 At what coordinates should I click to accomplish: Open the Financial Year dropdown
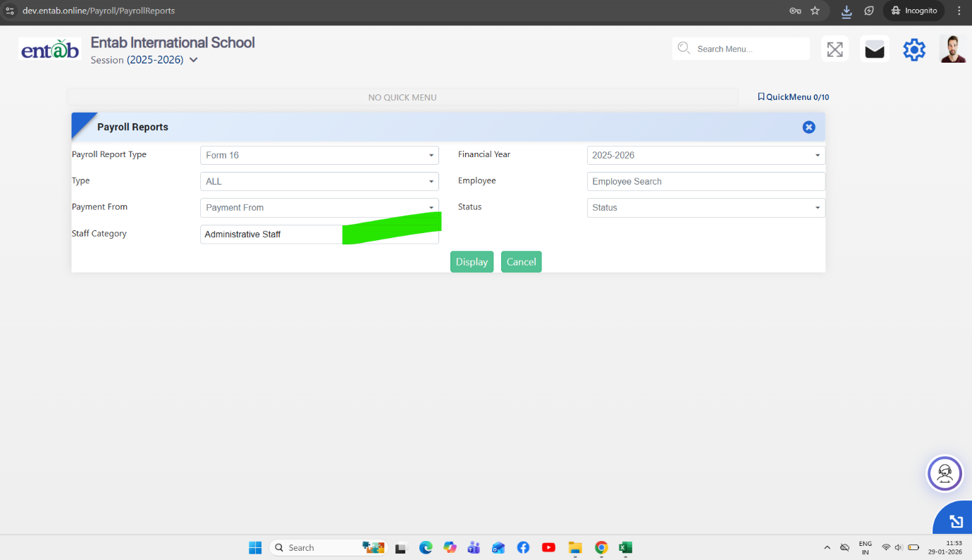coord(706,155)
